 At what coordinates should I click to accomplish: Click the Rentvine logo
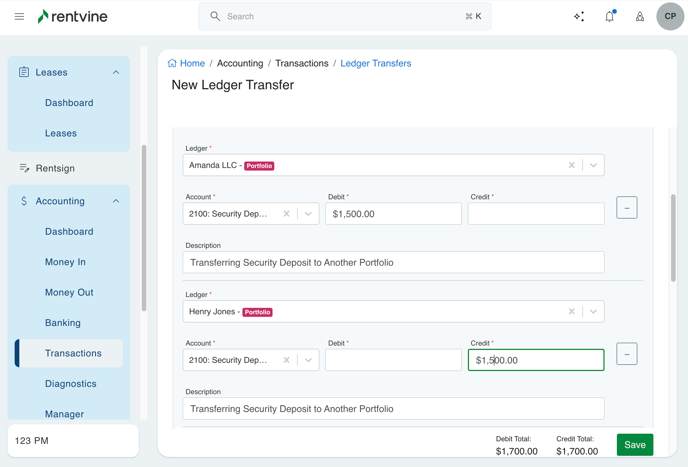[x=72, y=17]
